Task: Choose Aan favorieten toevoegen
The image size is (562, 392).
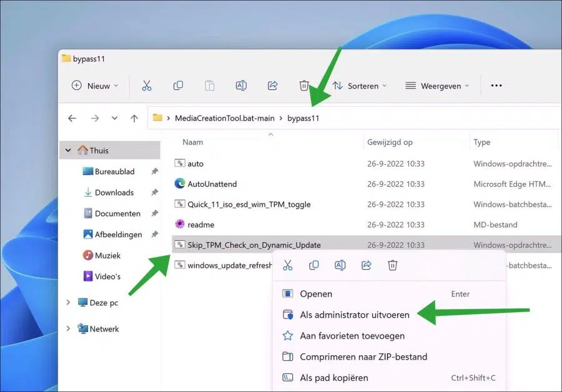Action: click(x=389, y=336)
